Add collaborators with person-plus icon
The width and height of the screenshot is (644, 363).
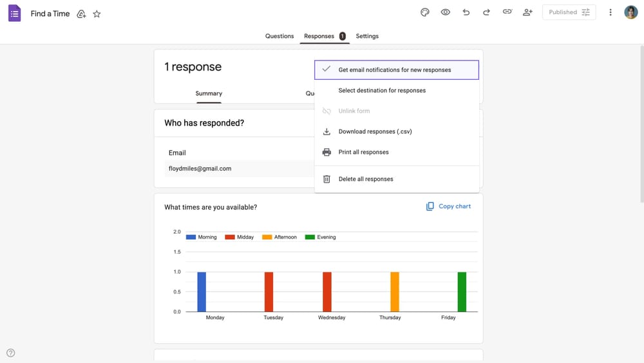(x=527, y=12)
